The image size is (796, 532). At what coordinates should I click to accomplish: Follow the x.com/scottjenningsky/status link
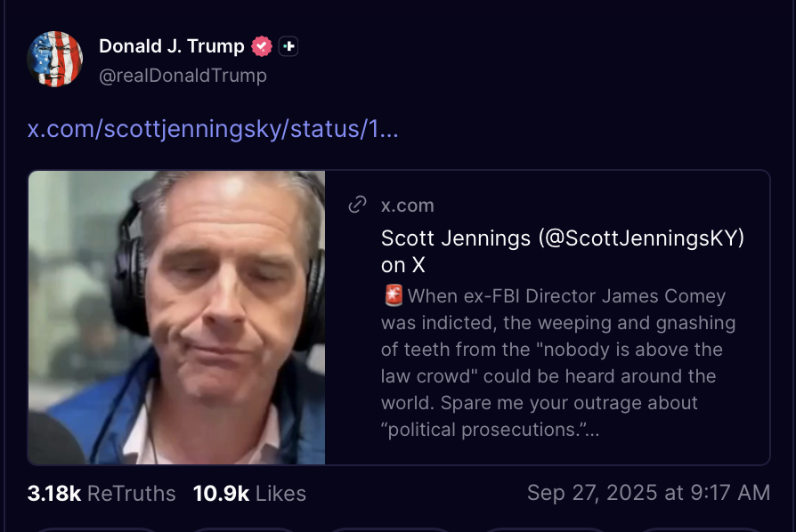[x=213, y=129]
